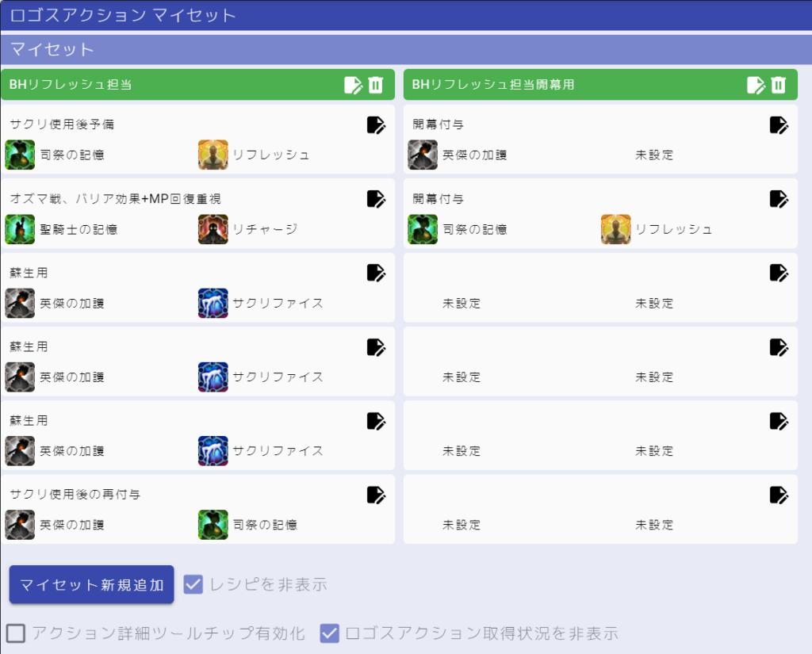The width and height of the screenshot is (812, 654).
Task: Click リフレッシュ icon in サクリ使用後予備 row
Action: (213, 155)
